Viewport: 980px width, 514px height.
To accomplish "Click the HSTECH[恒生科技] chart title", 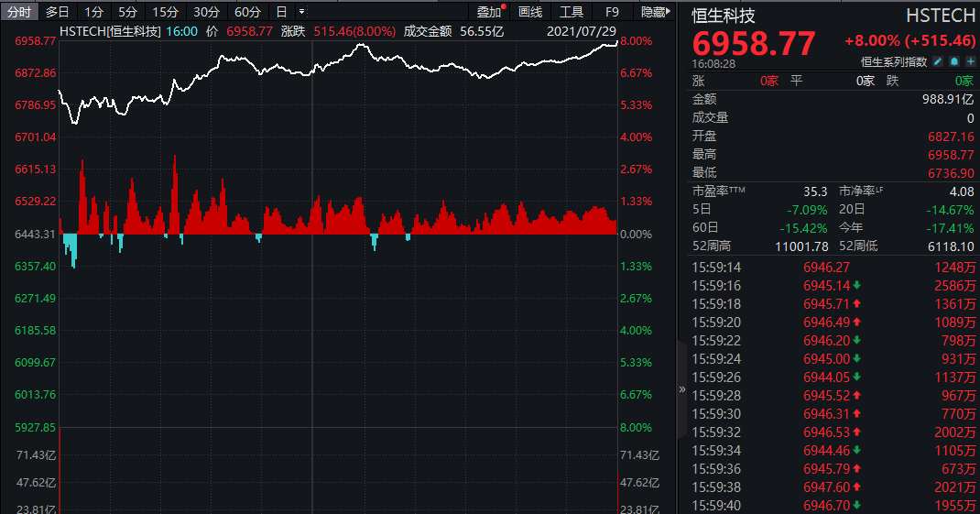I will (x=110, y=31).
